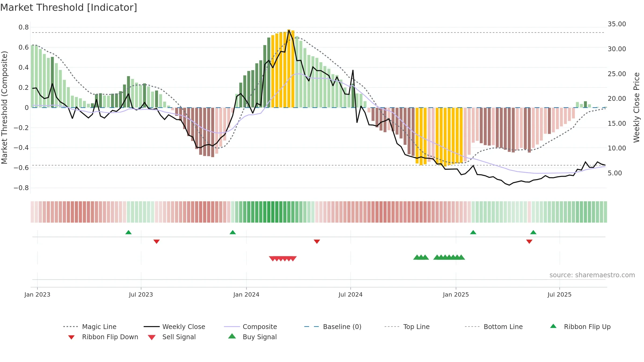644x362 pixels.
Task: Click the Weekly Close Price axis title
Action: (636, 108)
